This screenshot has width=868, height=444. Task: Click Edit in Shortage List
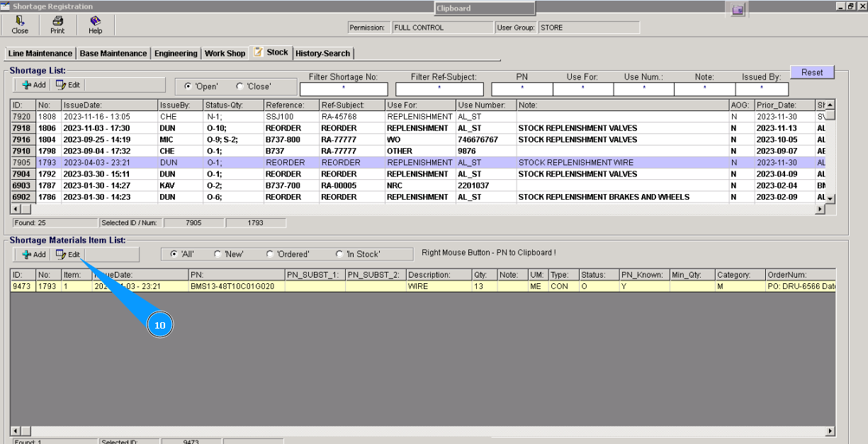coord(68,85)
